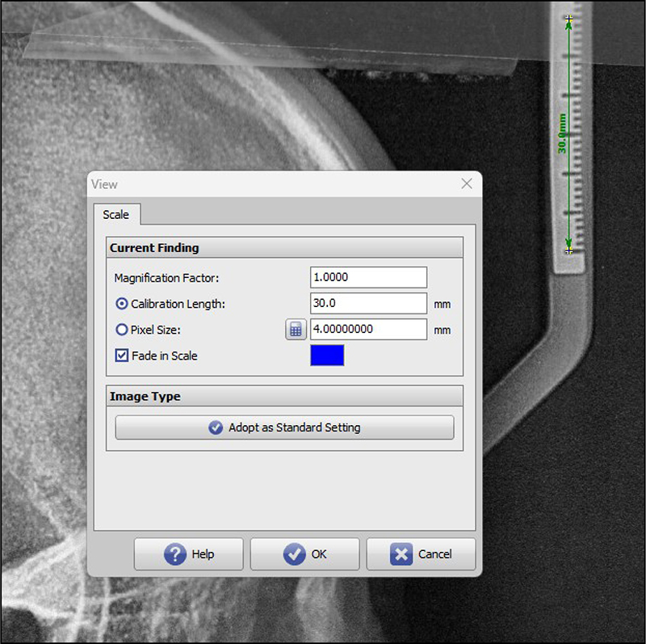Screen dimensions: 646x644
Task: Switch to the Scale tab
Action: coord(116,214)
